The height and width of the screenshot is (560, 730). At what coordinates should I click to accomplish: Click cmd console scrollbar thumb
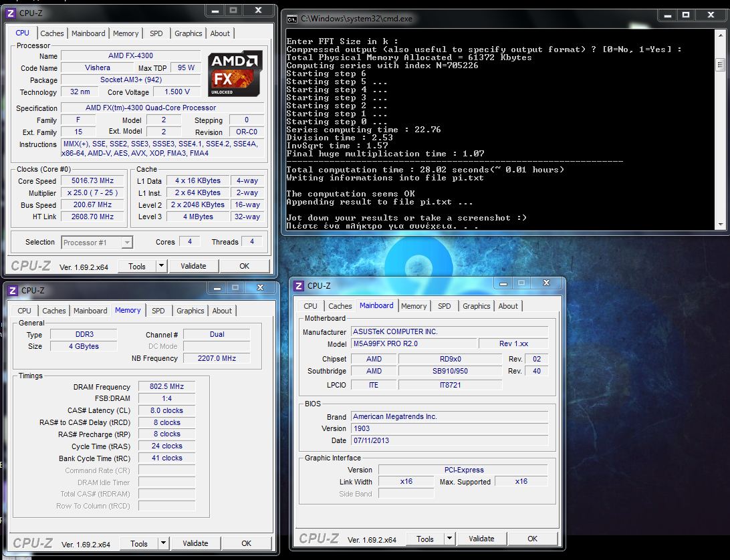pyautogui.click(x=720, y=65)
